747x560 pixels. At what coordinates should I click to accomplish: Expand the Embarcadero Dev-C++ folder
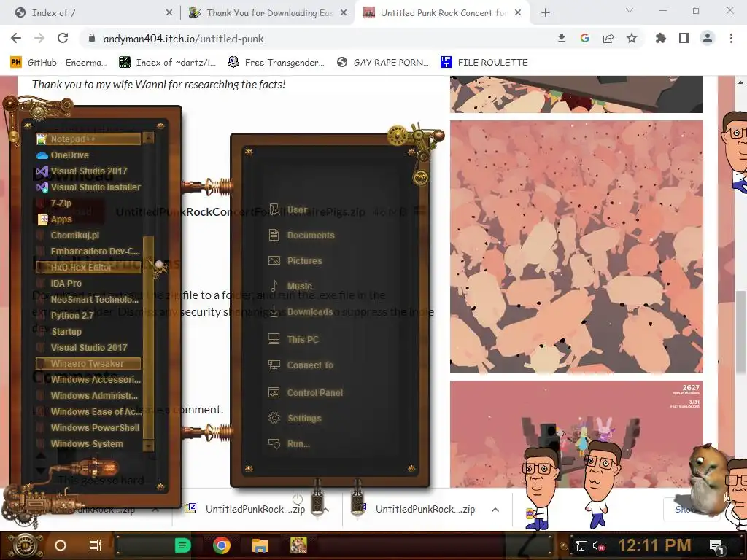(x=88, y=252)
